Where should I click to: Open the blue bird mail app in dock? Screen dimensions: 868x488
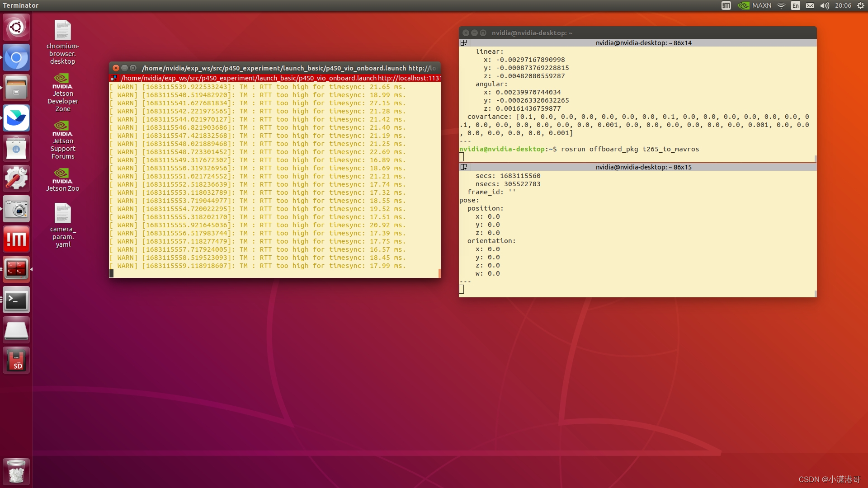pos(16,118)
